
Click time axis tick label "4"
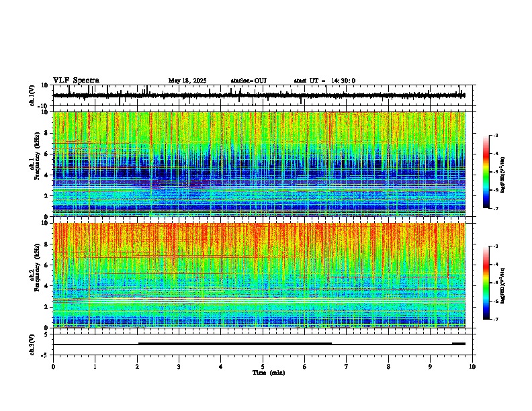221,367
